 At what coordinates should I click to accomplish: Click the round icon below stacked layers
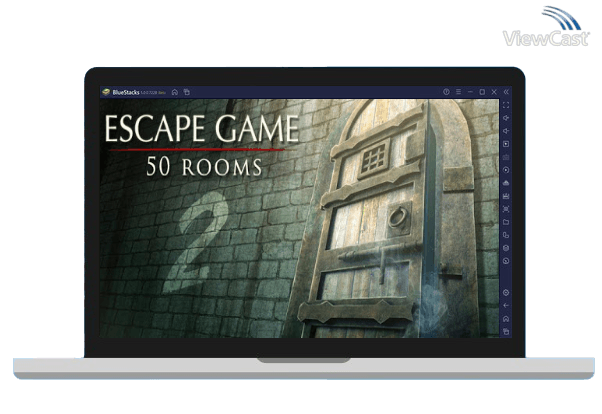tap(506, 261)
